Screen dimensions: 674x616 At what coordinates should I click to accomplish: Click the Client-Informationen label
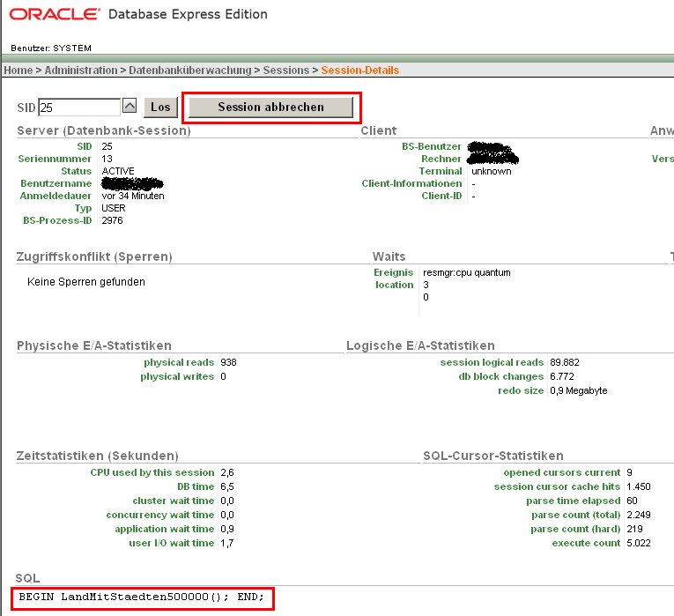[x=411, y=183]
